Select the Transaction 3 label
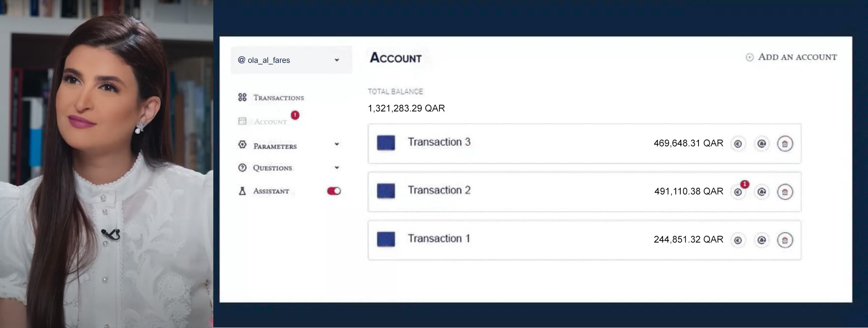868x328 pixels. tap(439, 142)
